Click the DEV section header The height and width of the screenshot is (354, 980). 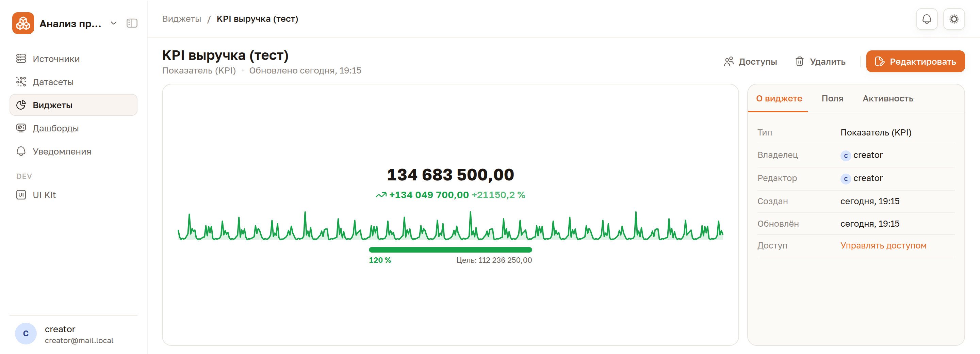point(24,176)
